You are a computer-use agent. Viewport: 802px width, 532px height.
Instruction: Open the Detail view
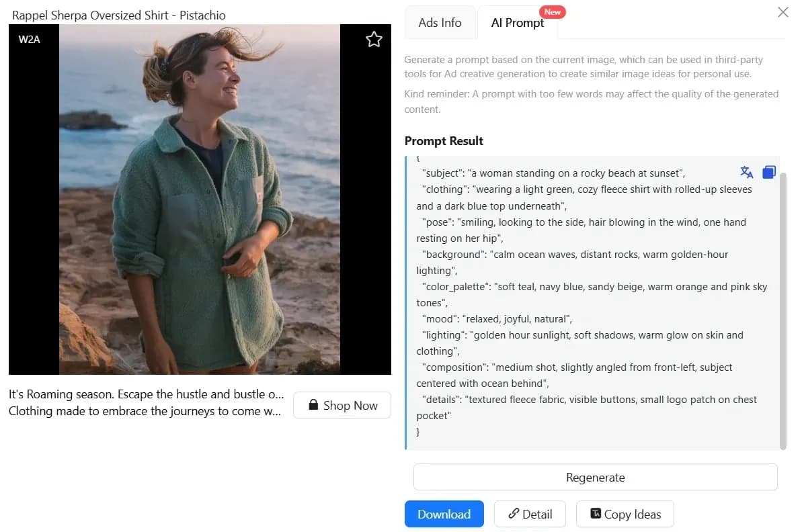pyautogui.click(x=530, y=514)
